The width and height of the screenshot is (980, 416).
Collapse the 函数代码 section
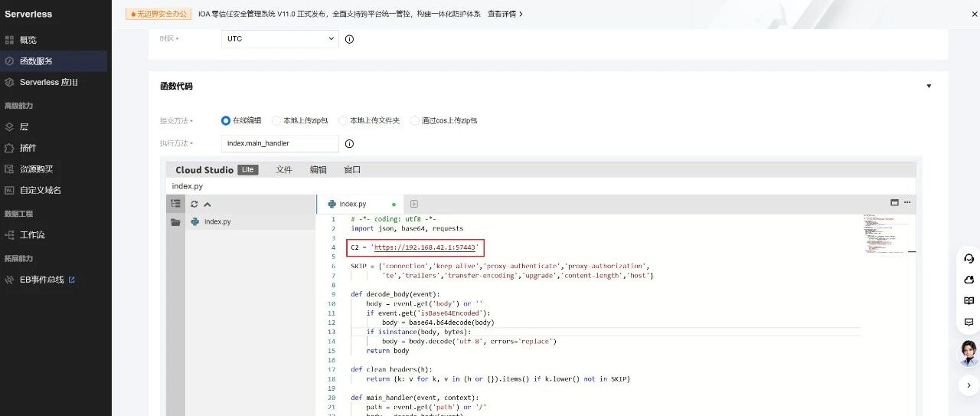coord(929,87)
